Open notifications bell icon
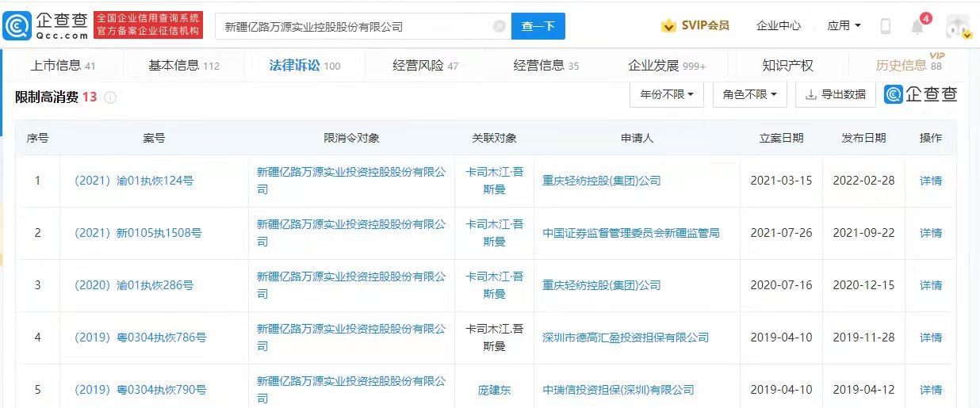The width and height of the screenshot is (980, 408). click(x=917, y=27)
